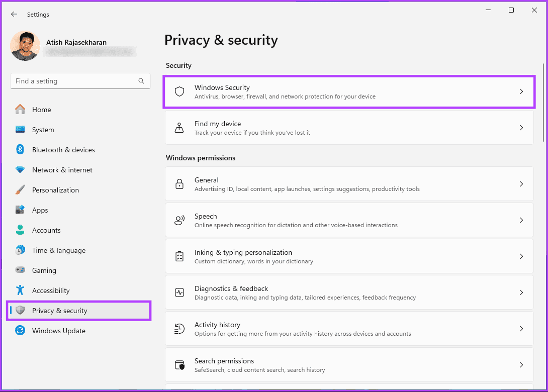548x392 pixels.
Task: Click the Find my device icon
Action: coord(179,128)
